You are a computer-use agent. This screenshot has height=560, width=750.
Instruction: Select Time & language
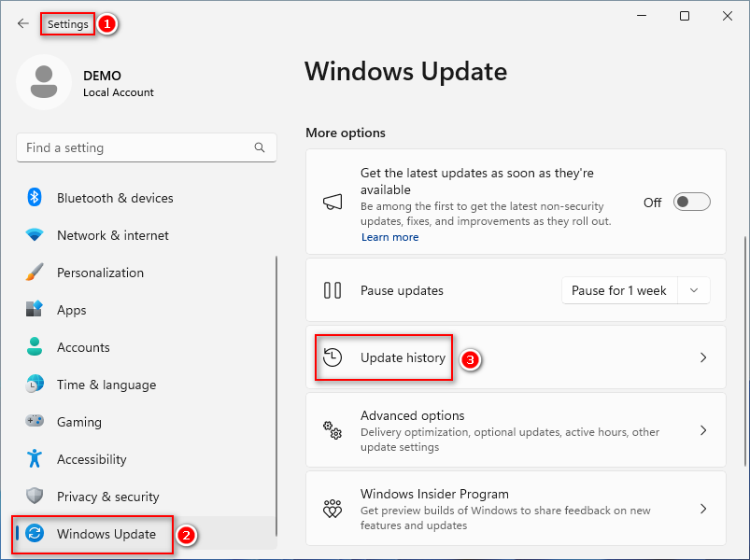click(146, 385)
